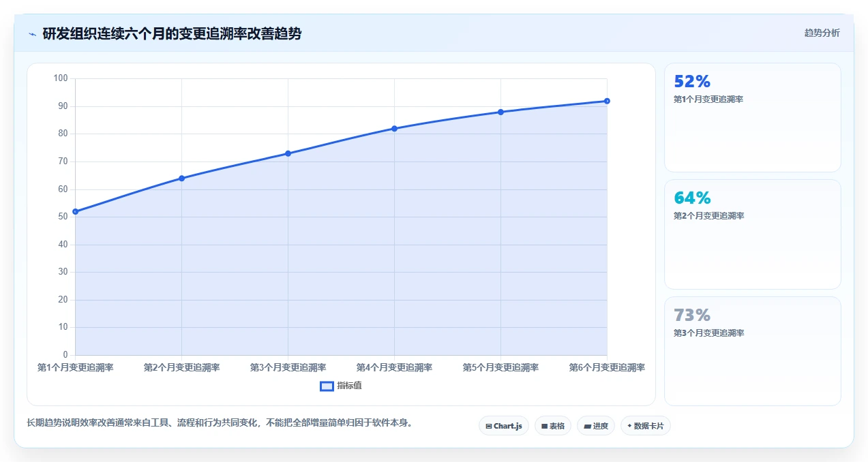868x462 pixels.
Task: Toggle the 指标值 legend swatch
Action: (x=327, y=386)
